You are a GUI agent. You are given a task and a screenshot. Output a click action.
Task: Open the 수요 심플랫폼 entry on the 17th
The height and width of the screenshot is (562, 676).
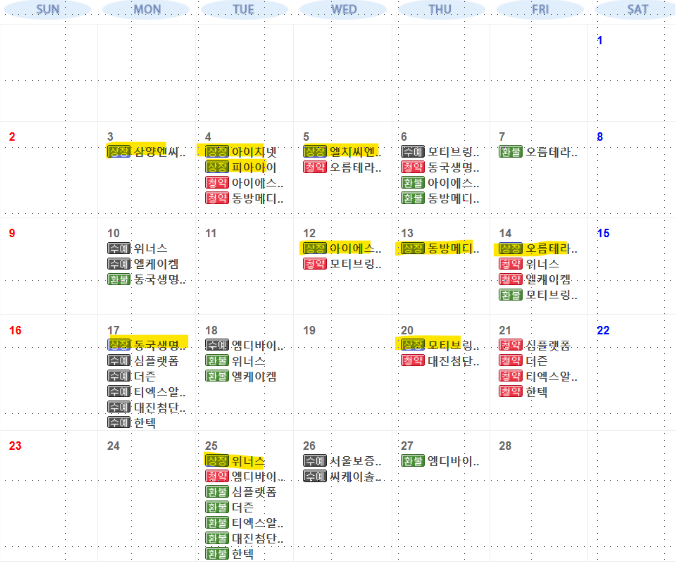pyautogui.click(x=143, y=360)
